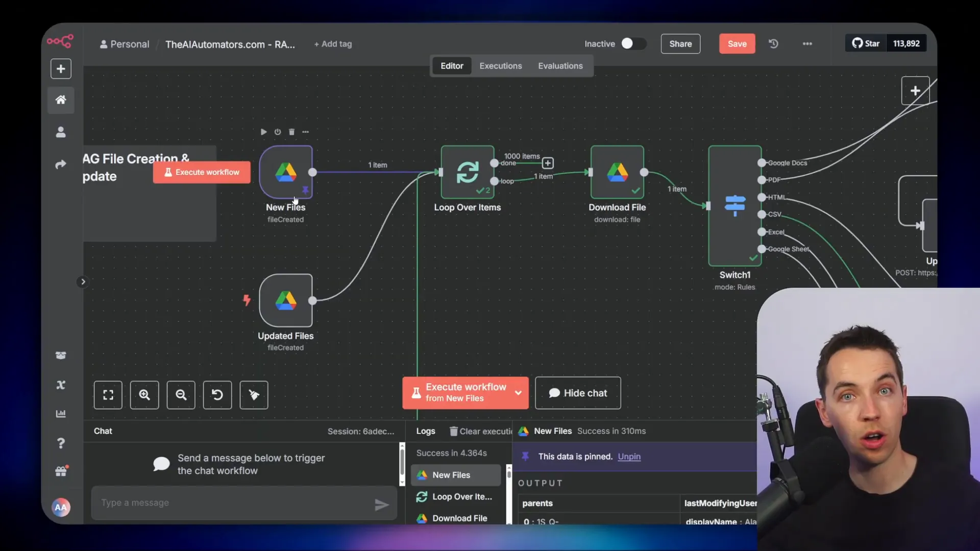
Task: Click the logs list scrollbar
Action: pos(509,494)
